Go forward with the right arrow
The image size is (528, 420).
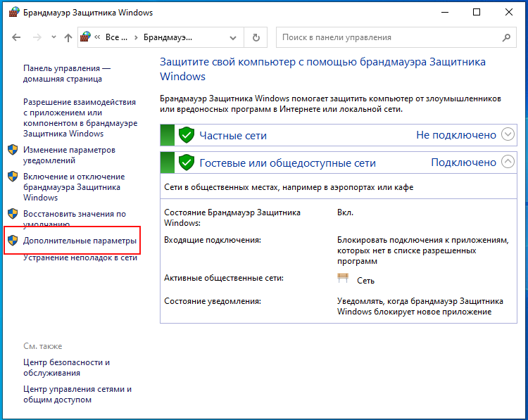37,37
